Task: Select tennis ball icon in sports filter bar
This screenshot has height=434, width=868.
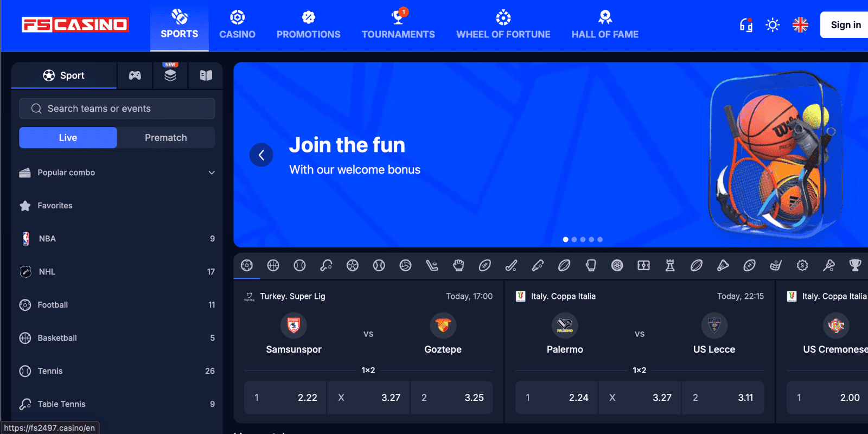Action: pyautogui.click(x=299, y=265)
